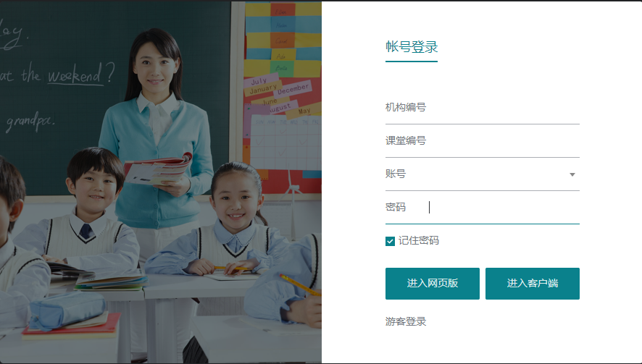This screenshot has height=364, width=642.
Task: Open the 游客登录 guest login link
Action: click(x=405, y=321)
